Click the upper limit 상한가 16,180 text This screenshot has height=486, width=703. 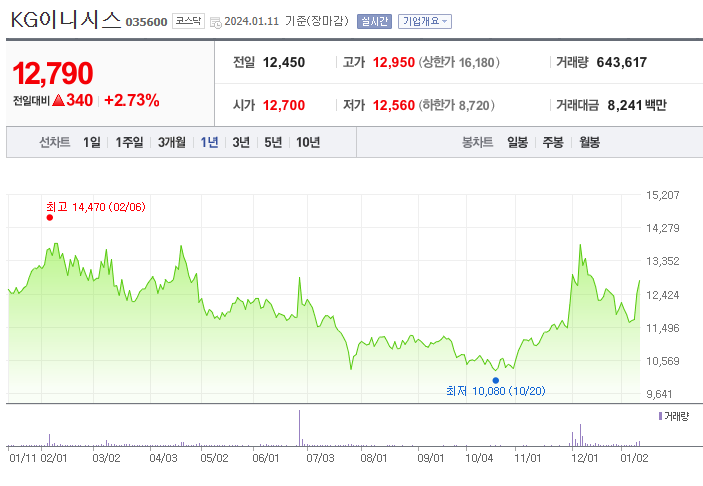tap(459, 62)
